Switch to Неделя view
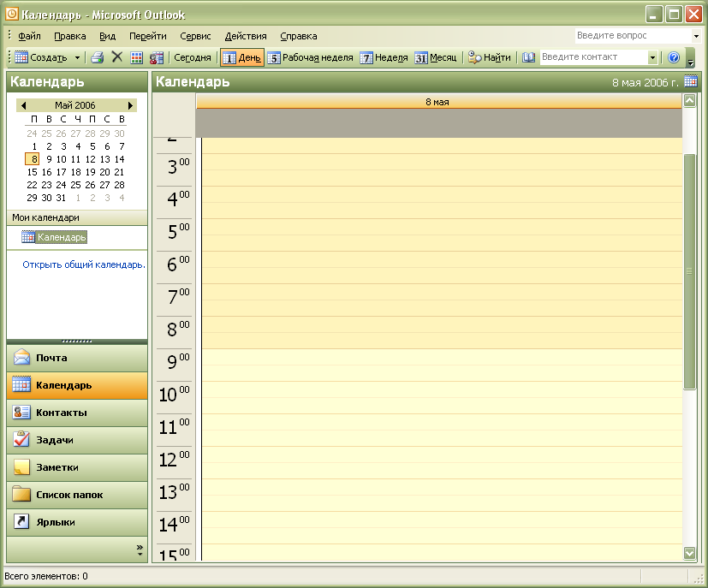The width and height of the screenshot is (708, 588). (384, 57)
